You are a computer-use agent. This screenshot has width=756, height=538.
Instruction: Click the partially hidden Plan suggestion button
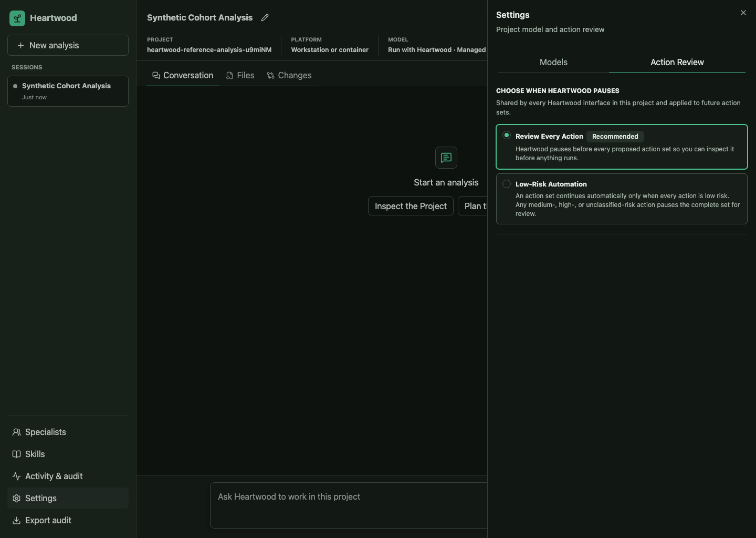[472, 206]
